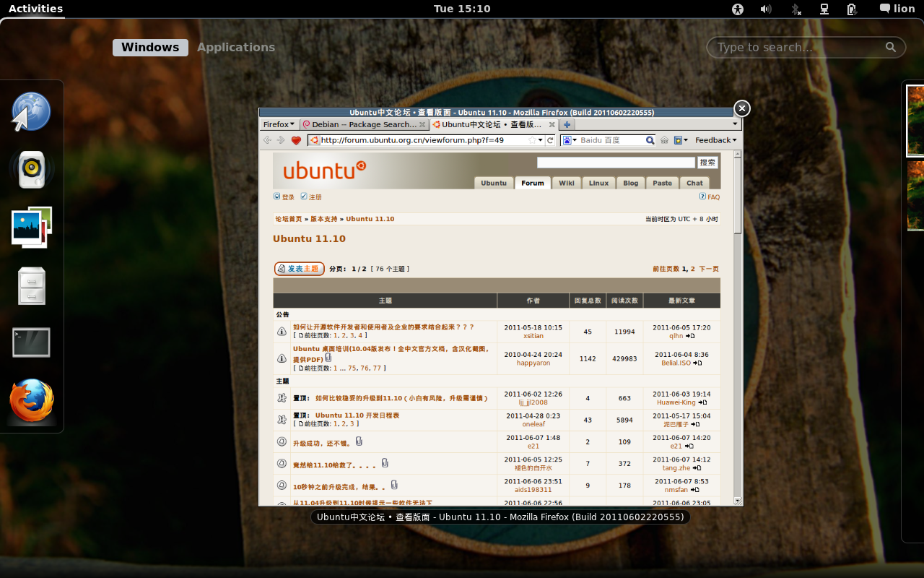Select the Debian Package Search browser tab
Image resolution: width=924 pixels, height=578 pixels.
364,124
